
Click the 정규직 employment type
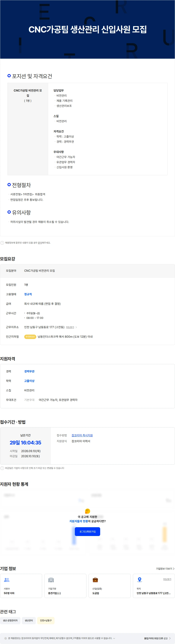pos(28,294)
